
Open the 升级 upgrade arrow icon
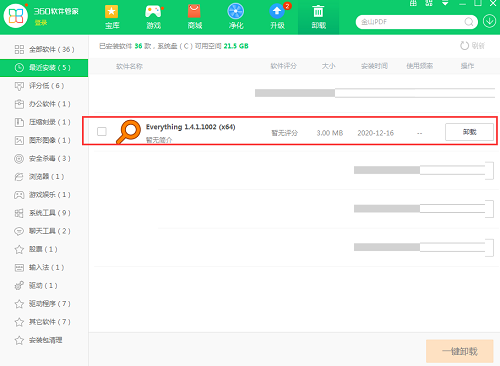277,11
